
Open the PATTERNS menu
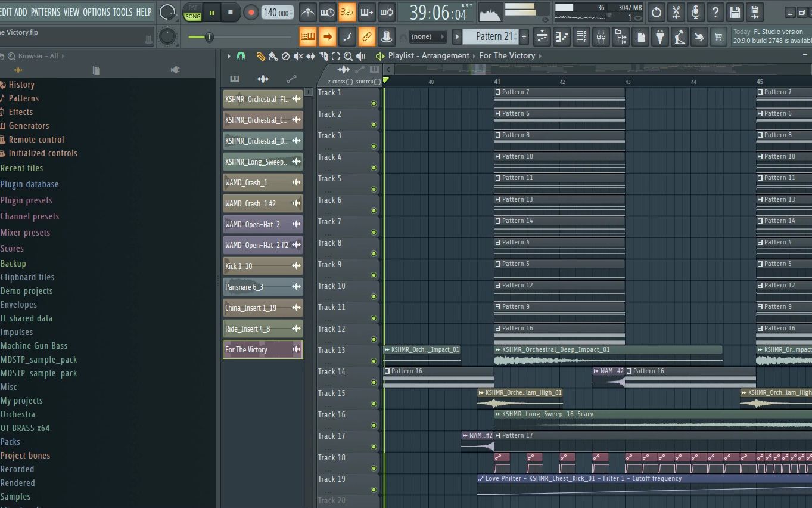[45, 12]
